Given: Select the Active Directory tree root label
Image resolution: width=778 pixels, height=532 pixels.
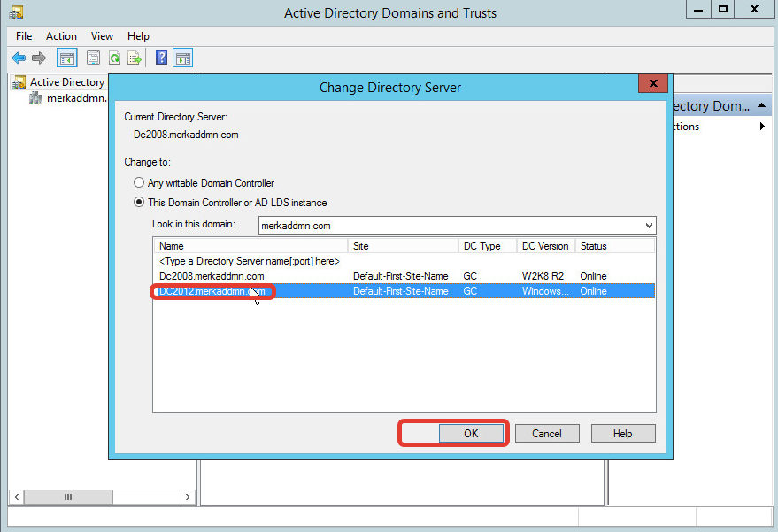Looking at the screenshot, I should (67, 82).
